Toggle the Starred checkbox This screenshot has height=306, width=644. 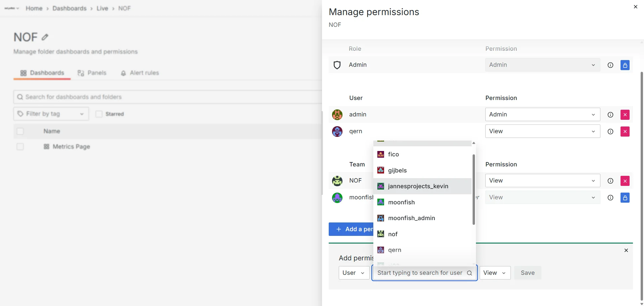(99, 114)
